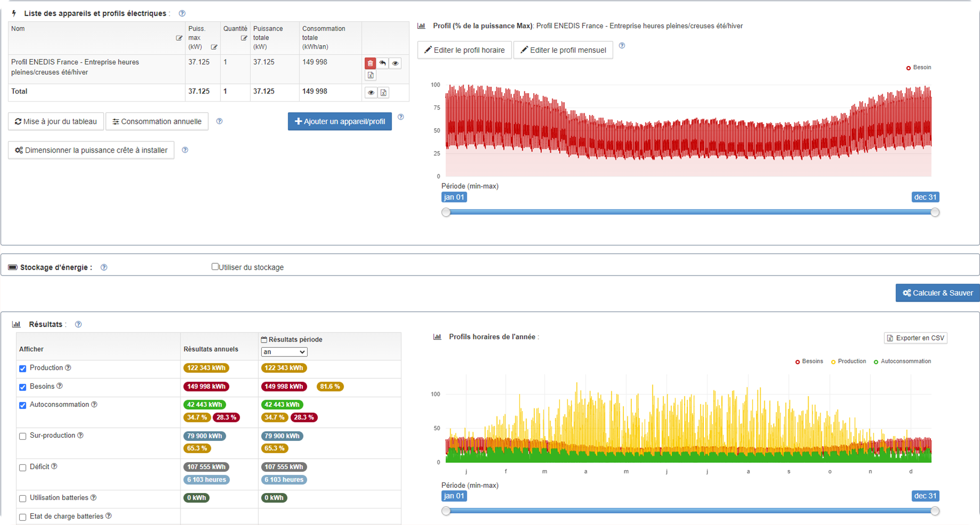Click Mise à jour du tableau button
980x525 pixels.
point(56,121)
